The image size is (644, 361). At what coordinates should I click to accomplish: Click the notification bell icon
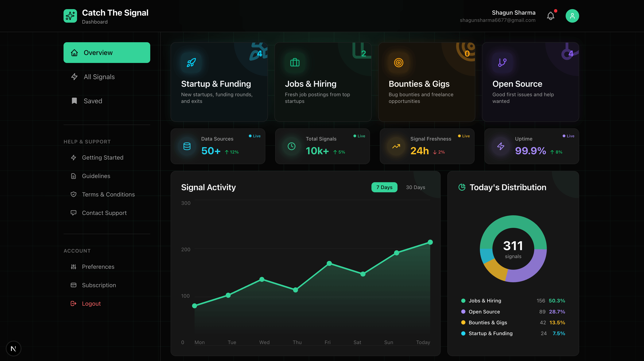[x=550, y=16]
